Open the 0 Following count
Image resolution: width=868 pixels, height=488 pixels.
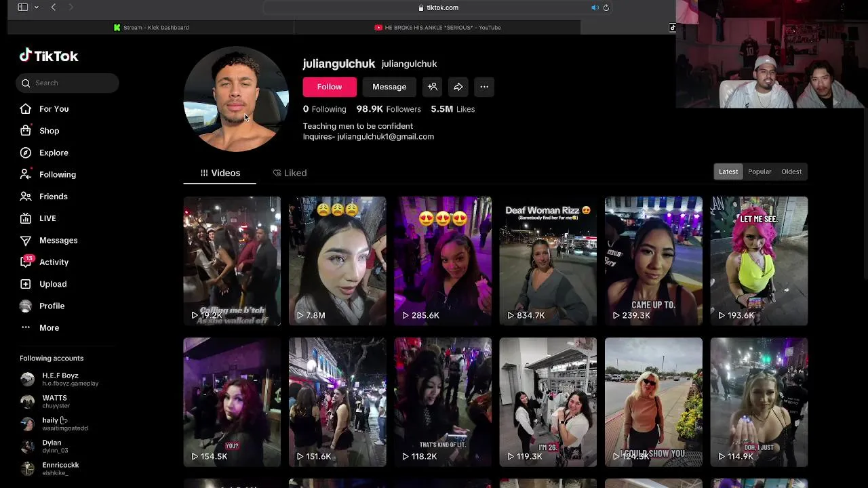[324, 108]
